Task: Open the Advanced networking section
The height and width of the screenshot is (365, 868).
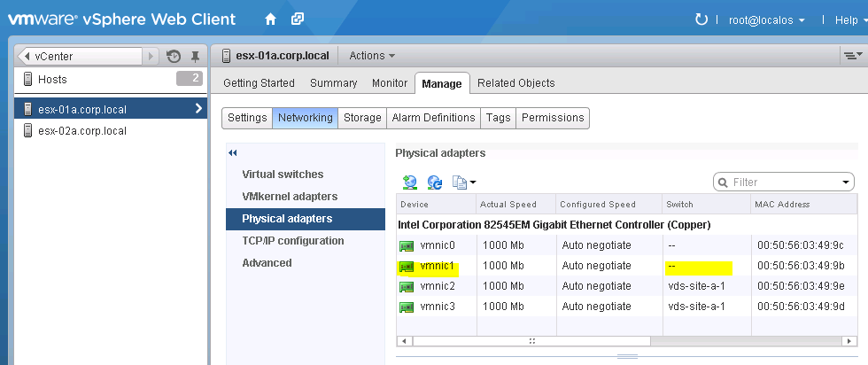Action: coord(267,263)
